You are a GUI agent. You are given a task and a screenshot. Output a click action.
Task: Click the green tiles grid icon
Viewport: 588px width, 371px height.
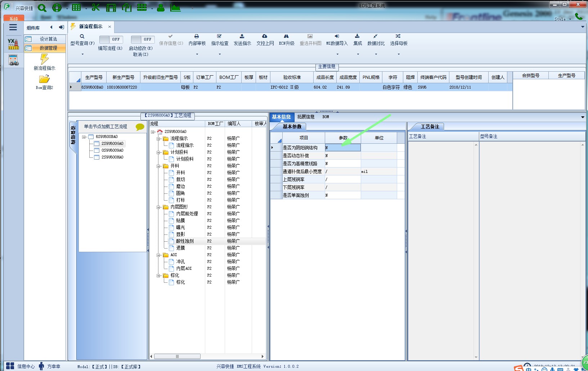142,8
